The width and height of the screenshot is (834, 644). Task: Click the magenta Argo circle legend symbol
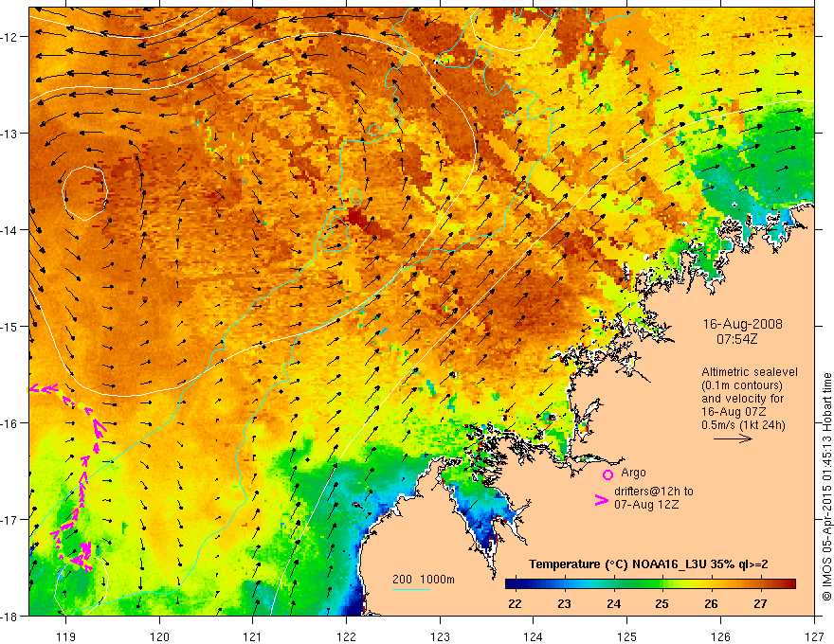pyautogui.click(x=607, y=474)
